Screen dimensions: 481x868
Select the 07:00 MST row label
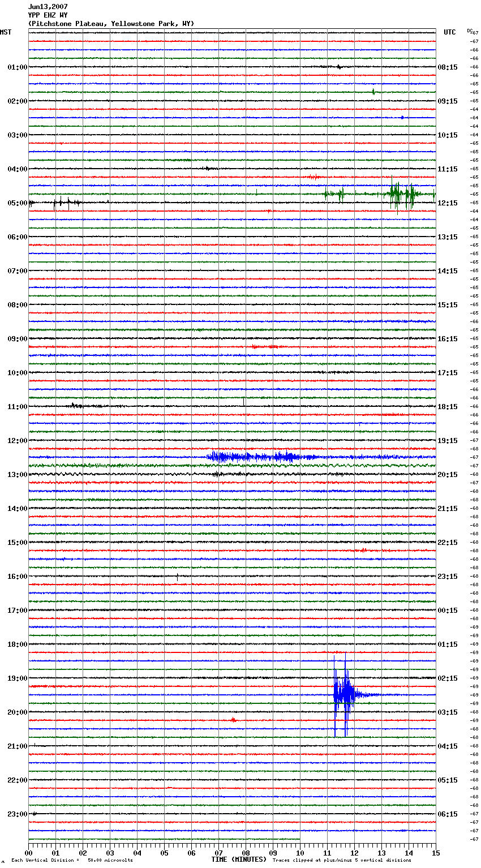[x=18, y=271]
